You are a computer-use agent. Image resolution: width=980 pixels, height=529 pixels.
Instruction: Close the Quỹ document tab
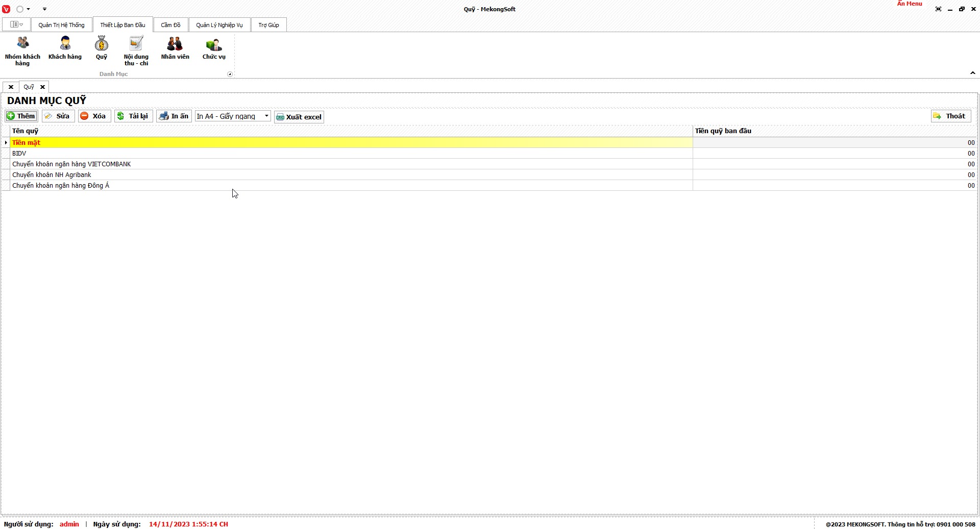(43, 87)
